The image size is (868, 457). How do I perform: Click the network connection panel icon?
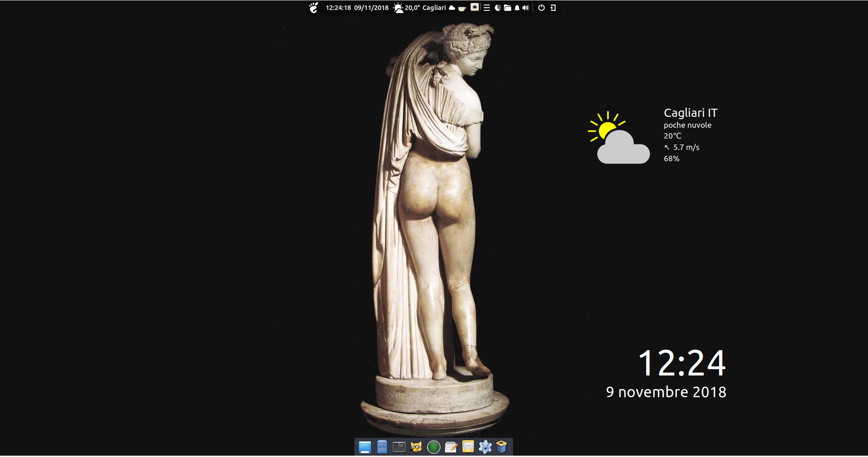pyautogui.click(x=475, y=7)
